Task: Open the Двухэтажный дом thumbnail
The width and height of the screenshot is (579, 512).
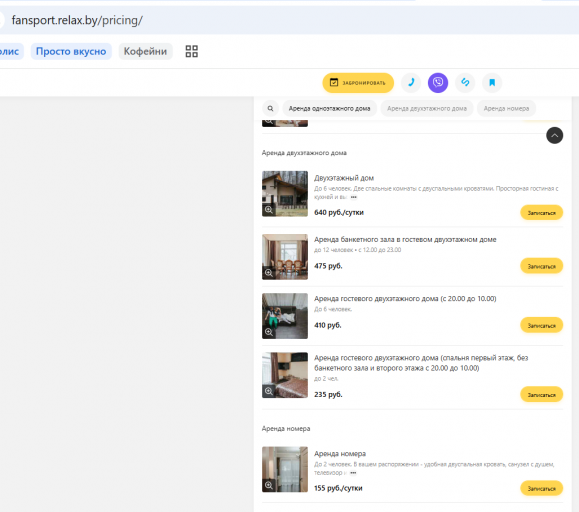Action: (x=285, y=193)
